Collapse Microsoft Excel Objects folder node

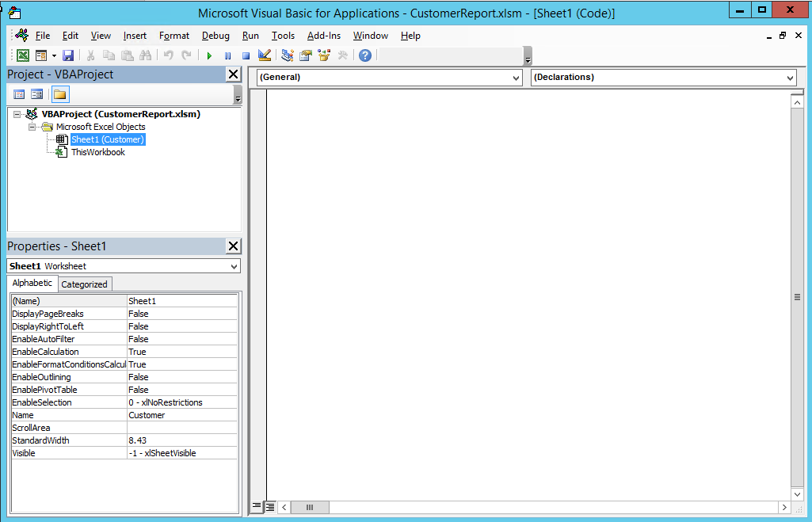tap(32, 127)
